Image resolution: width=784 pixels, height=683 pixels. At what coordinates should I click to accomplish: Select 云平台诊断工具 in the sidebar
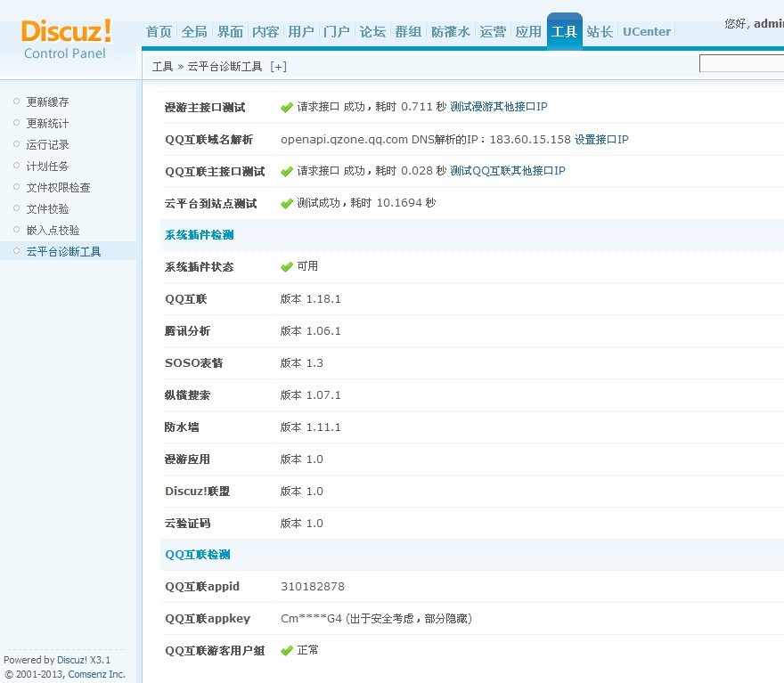click(x=63, y=252)
